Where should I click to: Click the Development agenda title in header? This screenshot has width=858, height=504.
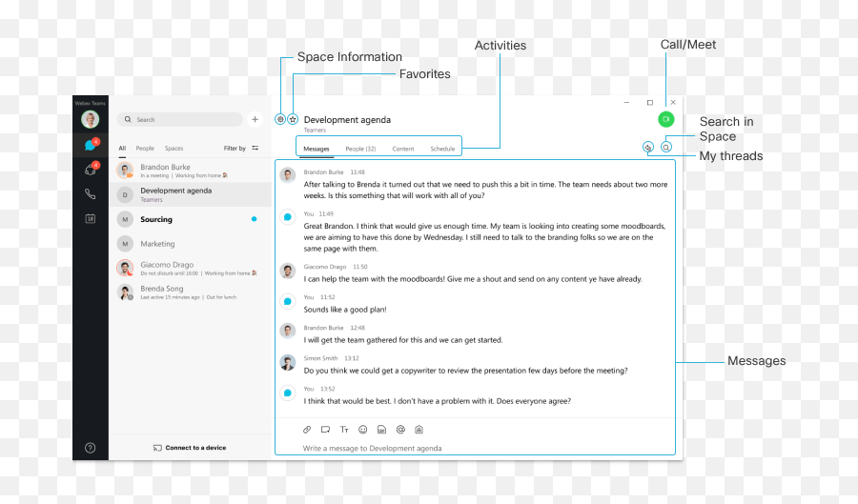pyautogui.click(x=347, y=120)
